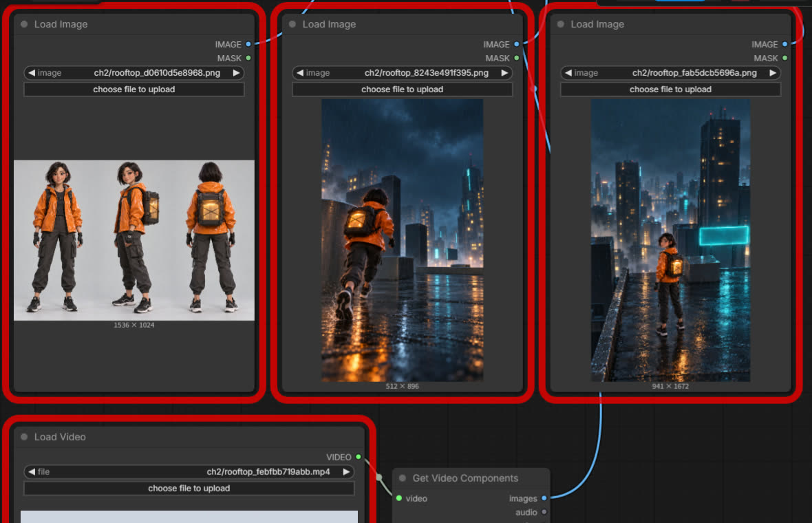Viewport: 812px width, 523px height.
Task: Click next file arrow in Load Video node
Action: (346, 472)
